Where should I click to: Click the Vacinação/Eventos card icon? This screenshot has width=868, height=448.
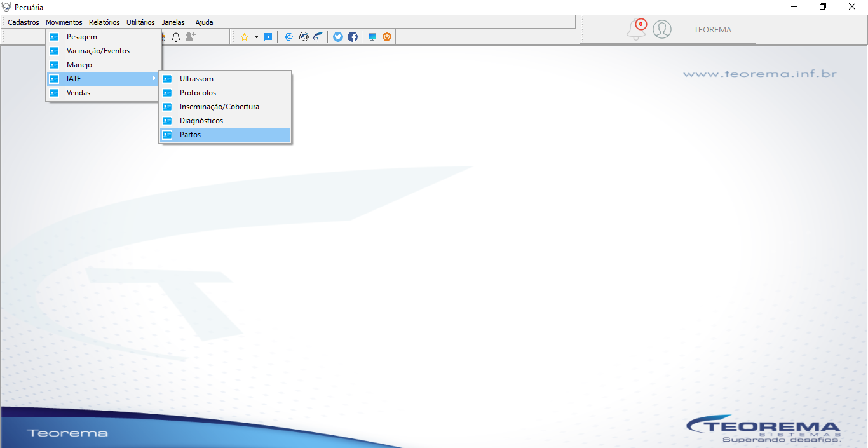(x=54, y=51)
